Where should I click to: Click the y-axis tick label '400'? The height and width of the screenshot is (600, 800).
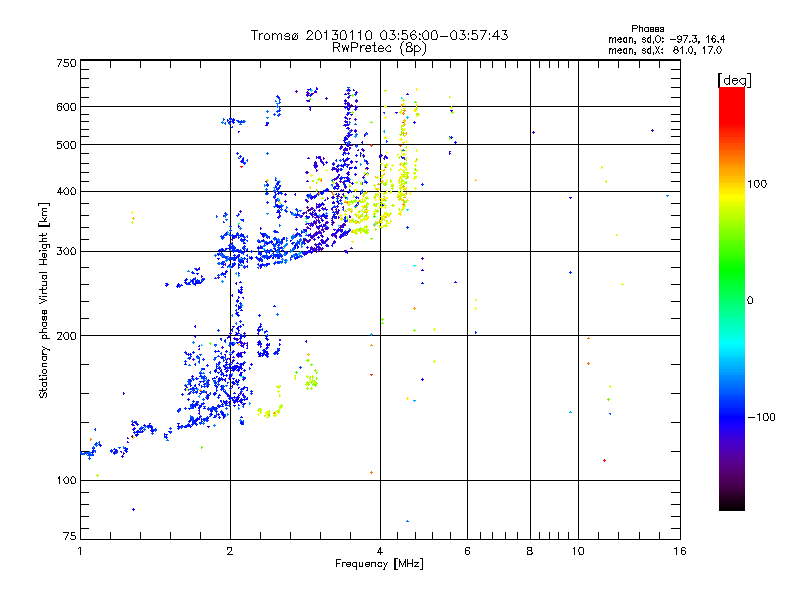[66, 192]
